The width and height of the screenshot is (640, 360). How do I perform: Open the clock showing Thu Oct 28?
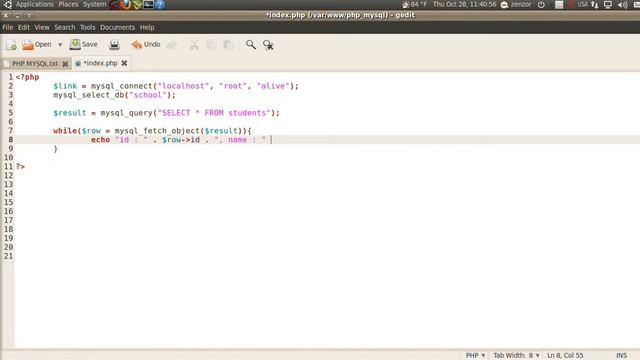[464, 4]
